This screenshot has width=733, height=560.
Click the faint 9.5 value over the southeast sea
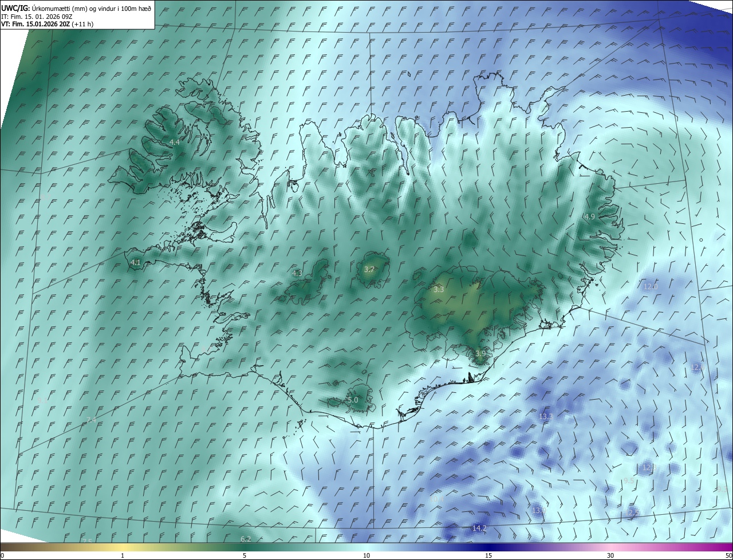click(629, 481)
